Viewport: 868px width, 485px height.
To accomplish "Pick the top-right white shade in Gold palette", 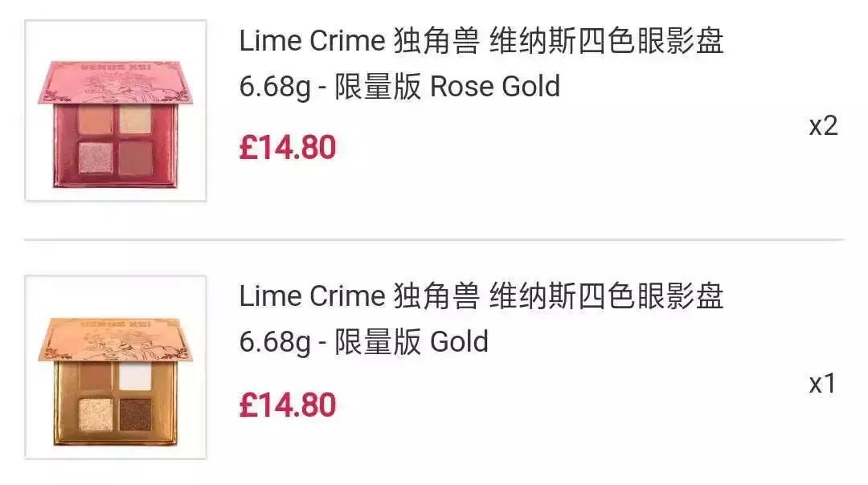I will (136, 376).
